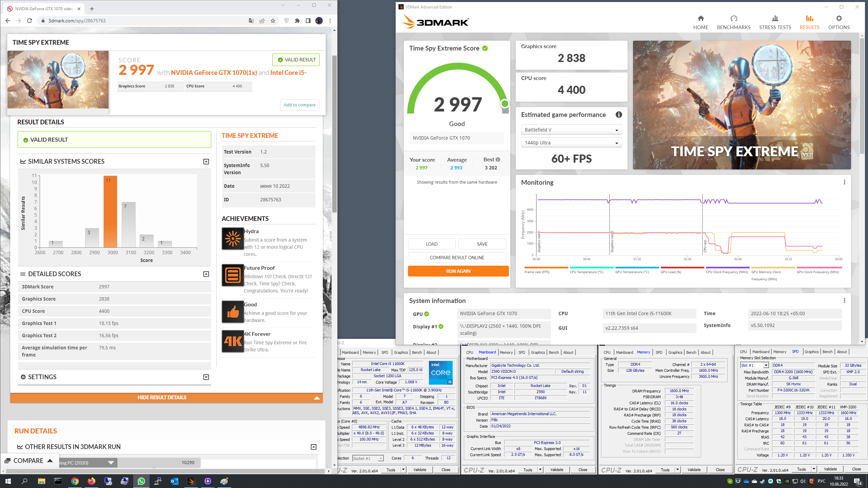The height and width of the screenshot is (488, 868).
Task: Switch to Bench tab in CPU-Z Memory window
Action: point(691,352)
